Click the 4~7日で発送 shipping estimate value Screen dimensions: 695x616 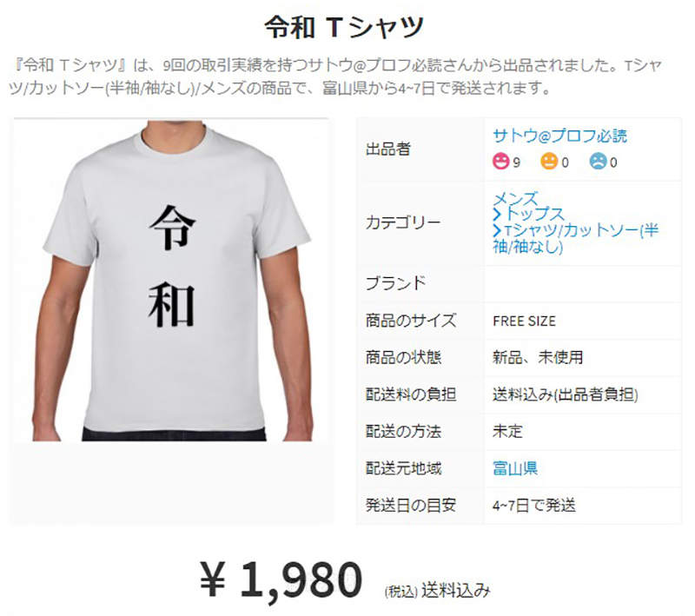[x=534, y=505]
